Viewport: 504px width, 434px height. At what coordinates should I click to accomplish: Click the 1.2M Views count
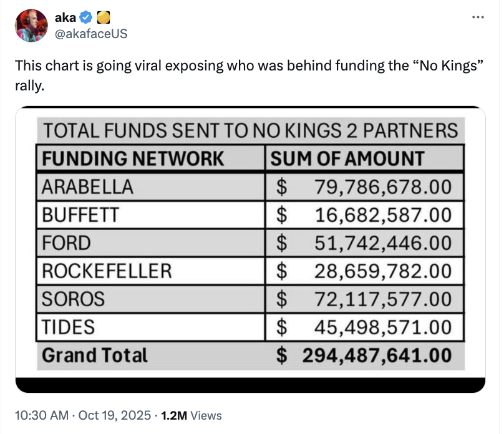[191, 415]
